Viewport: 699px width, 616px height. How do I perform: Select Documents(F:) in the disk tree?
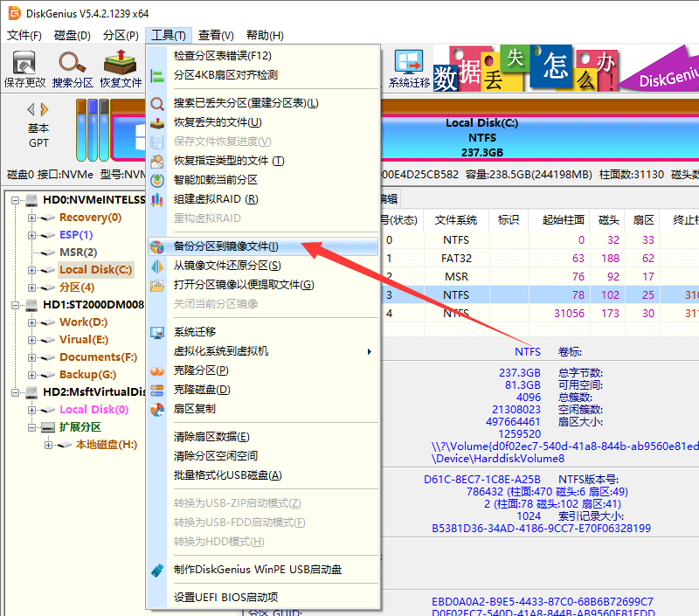click(98, 357)
